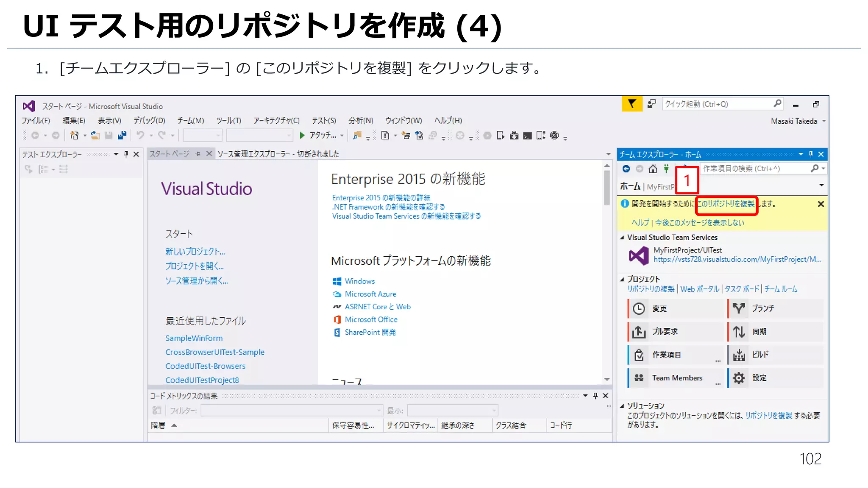Open the Team Members tile
The width and height of the screenshot is (868, 488).
pos(676,378)
